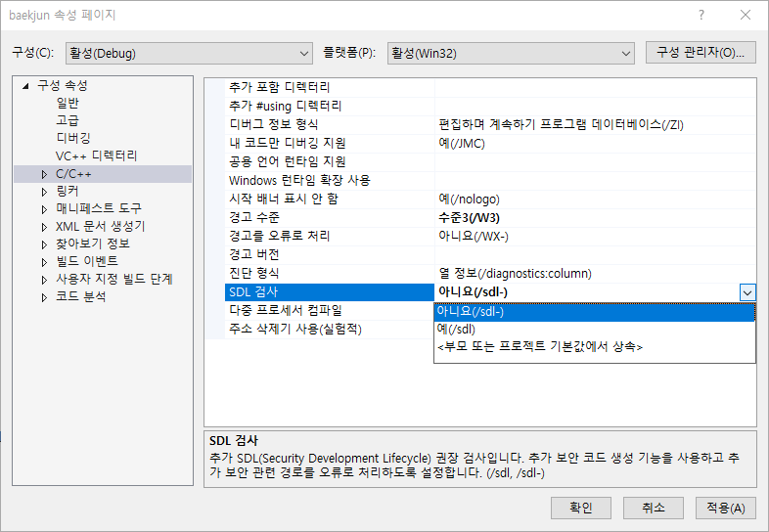
Task: Open the 플랫폼(P) platform dropdown
Action: click(x=511, y=53)
